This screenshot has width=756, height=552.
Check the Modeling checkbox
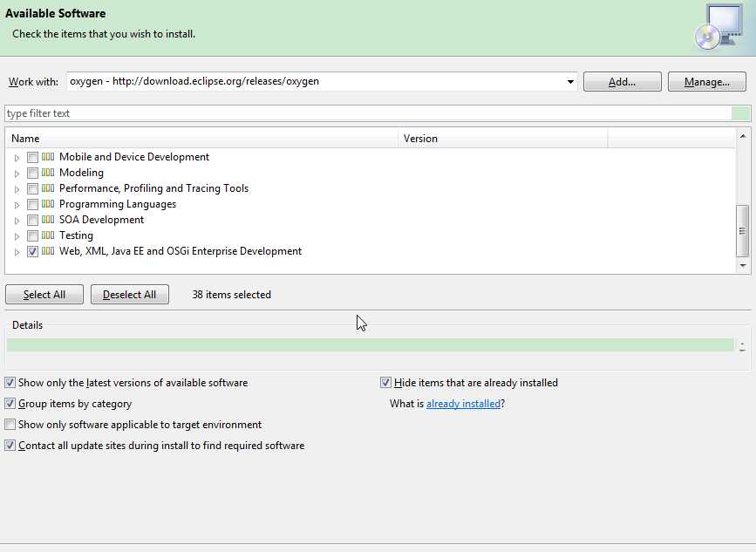(x=32, y=173)
